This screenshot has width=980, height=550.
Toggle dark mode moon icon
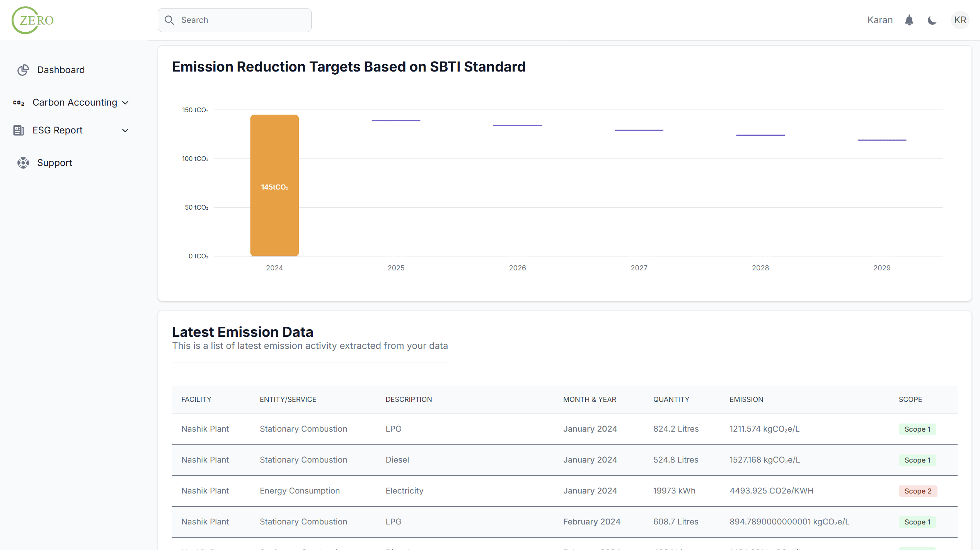(932, 20)
